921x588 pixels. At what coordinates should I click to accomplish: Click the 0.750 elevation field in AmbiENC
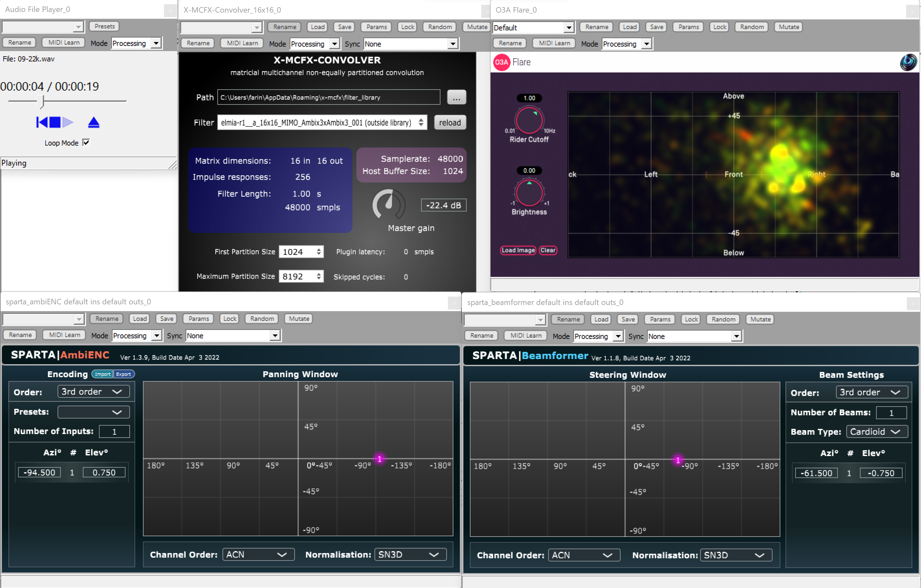coord(104,473)
